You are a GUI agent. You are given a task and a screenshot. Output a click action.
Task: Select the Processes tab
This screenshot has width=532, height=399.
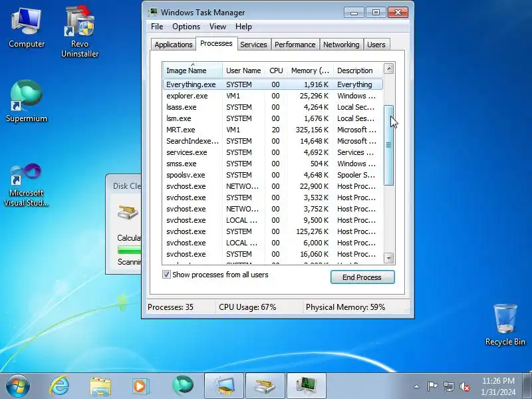[x=217, y=43]
